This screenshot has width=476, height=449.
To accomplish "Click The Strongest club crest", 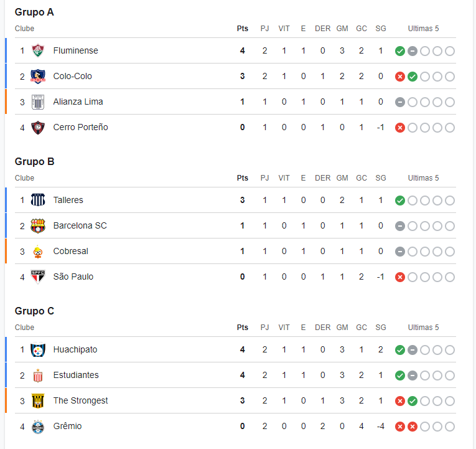I will [x=38, y=400].
